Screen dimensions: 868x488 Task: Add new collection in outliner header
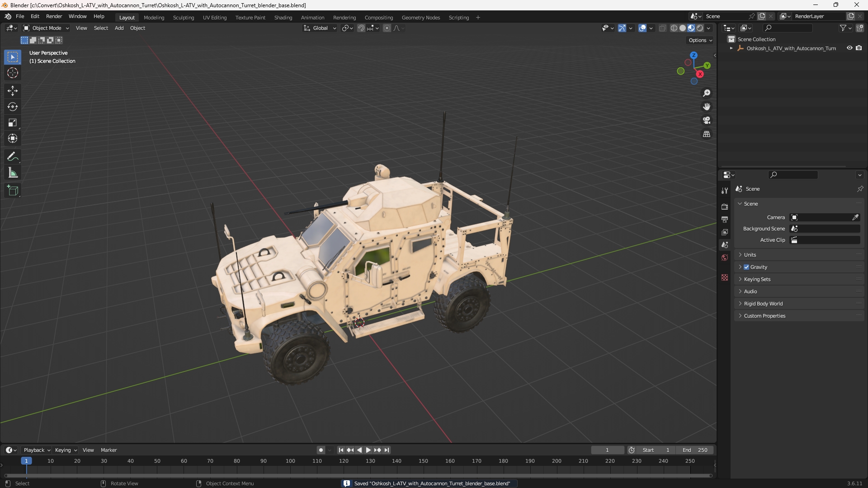point(860,28)
